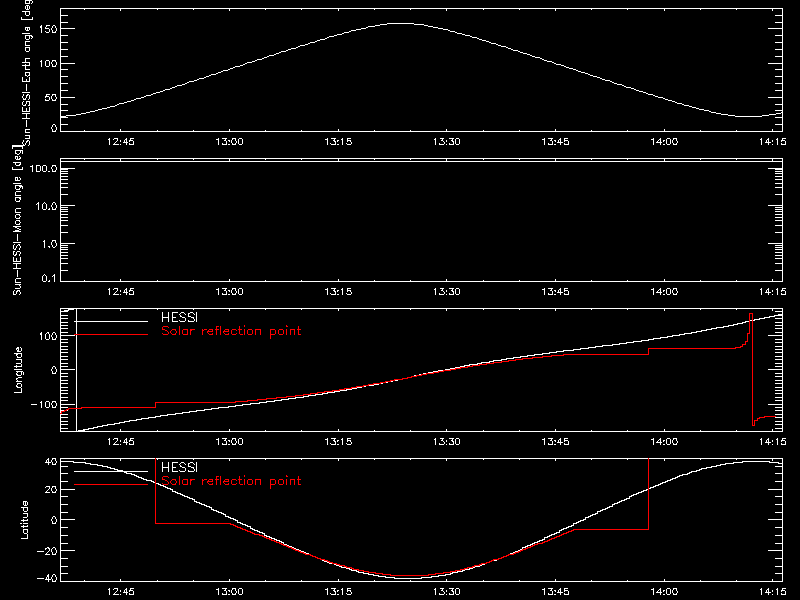800x600 pixels.
Task: Click the HESSI legend label in Latitude plot
Action: (180, 467)
